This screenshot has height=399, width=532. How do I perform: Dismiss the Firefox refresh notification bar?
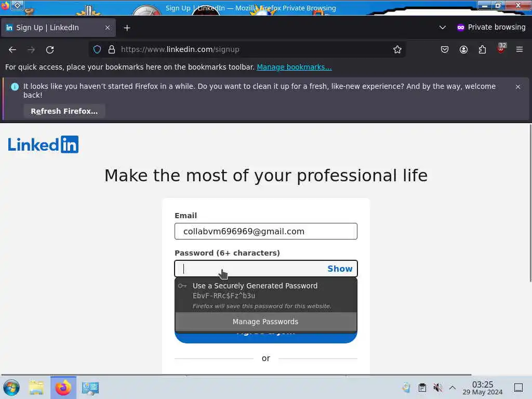(x=518, y=87)
